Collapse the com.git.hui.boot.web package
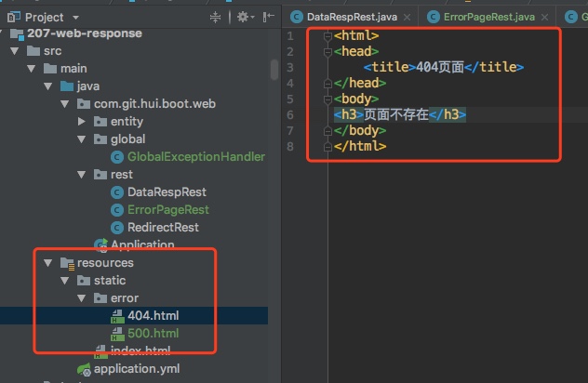Image resolution: width=588 pixels, height=383 pixels. coord(66,104)
